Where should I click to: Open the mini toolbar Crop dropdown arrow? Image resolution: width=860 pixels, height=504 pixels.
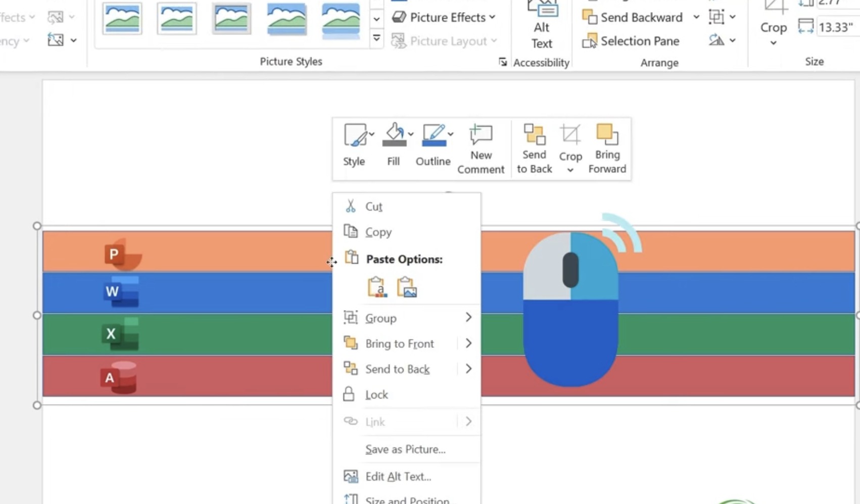coord(570,170)
